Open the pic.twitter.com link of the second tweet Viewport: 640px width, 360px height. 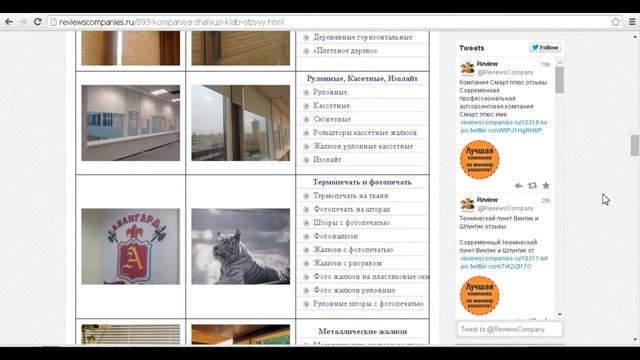[x=496, y=267]
